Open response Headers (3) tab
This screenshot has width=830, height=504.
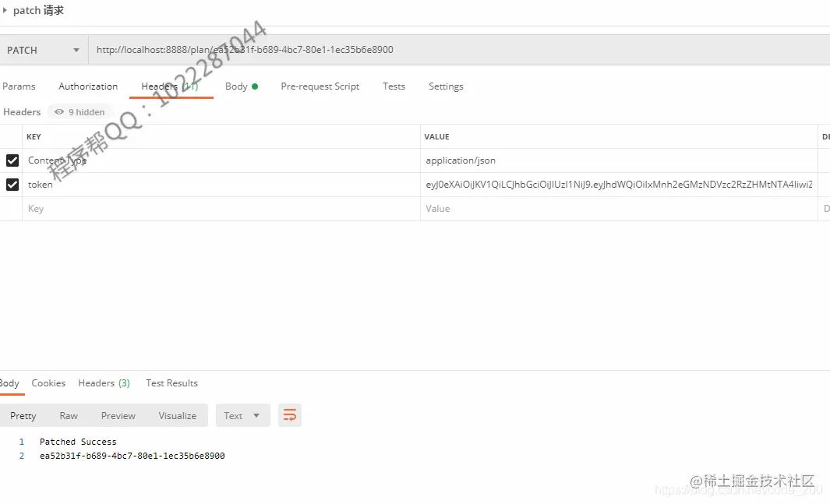point(104,383)
